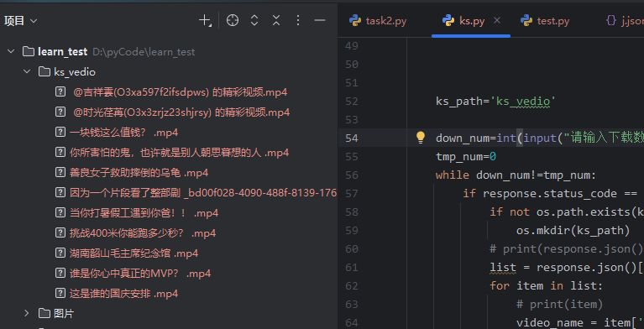This screenshot has width=644, height=329.
Task: Open project panel options (three dots)
Action: [x=298, y=20]
